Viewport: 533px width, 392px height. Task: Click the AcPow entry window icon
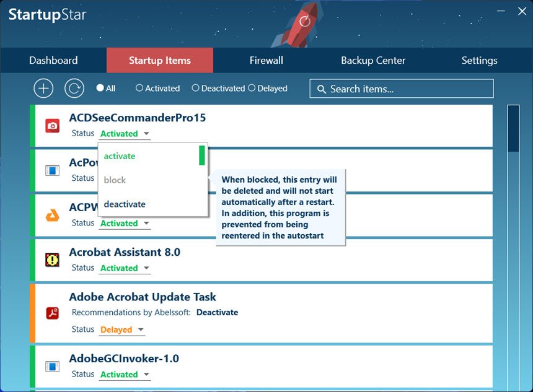[x=52, y=170]
